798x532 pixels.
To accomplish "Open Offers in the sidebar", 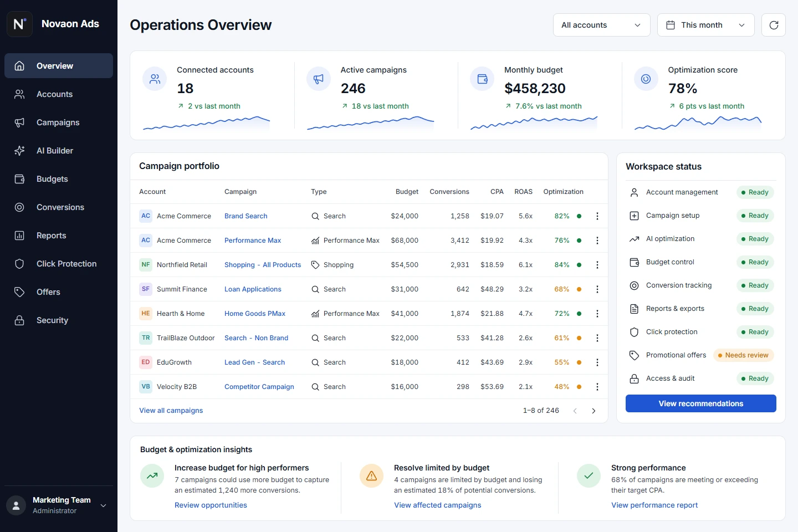I will pos(59,292).
